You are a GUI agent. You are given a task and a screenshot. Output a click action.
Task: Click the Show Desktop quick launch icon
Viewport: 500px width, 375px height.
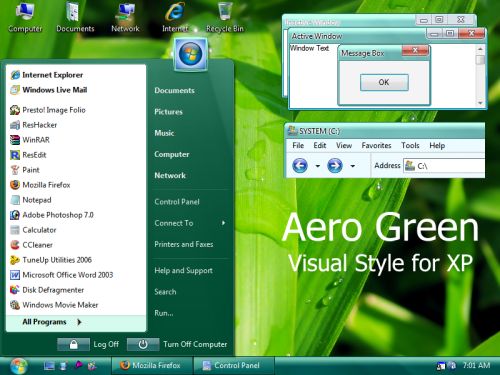[49, 366]
